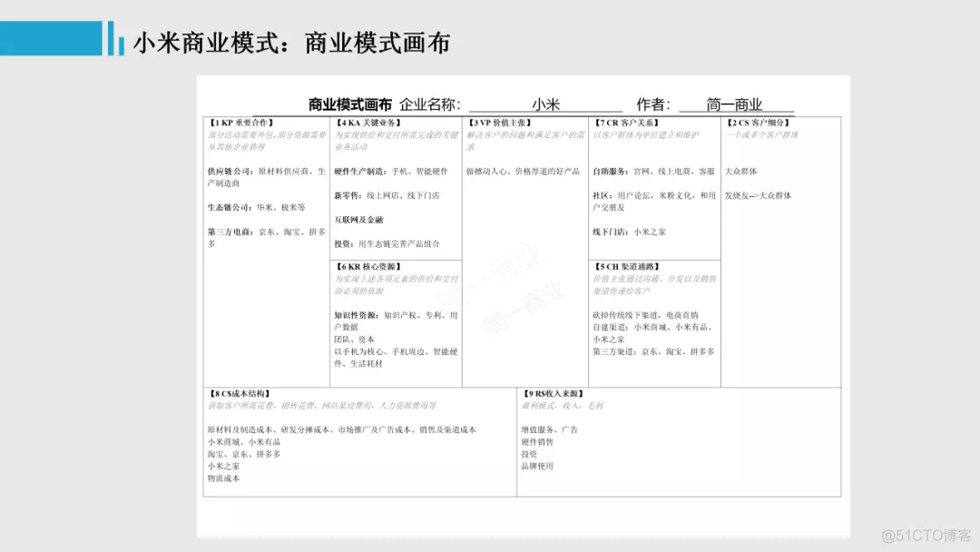The width and height of the screenshot is (980, 552).
Task: Click the gray hint 以客户群体为单位建立和维护
Action: pos(646,134)
